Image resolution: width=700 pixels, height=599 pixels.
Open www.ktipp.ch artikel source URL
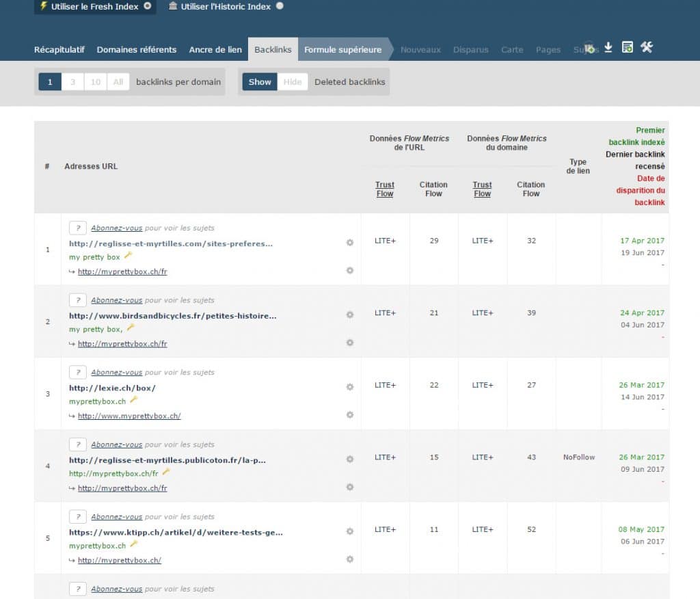click(176, 533)
